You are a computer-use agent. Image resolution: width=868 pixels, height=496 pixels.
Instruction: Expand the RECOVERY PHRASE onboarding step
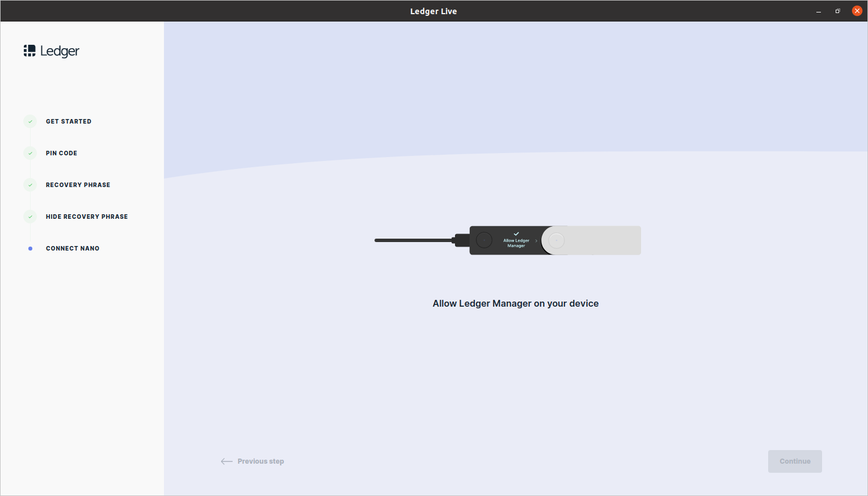pos(78,185)
